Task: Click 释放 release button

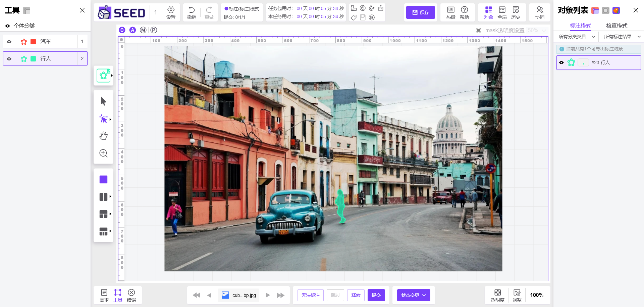Action: 356,295
